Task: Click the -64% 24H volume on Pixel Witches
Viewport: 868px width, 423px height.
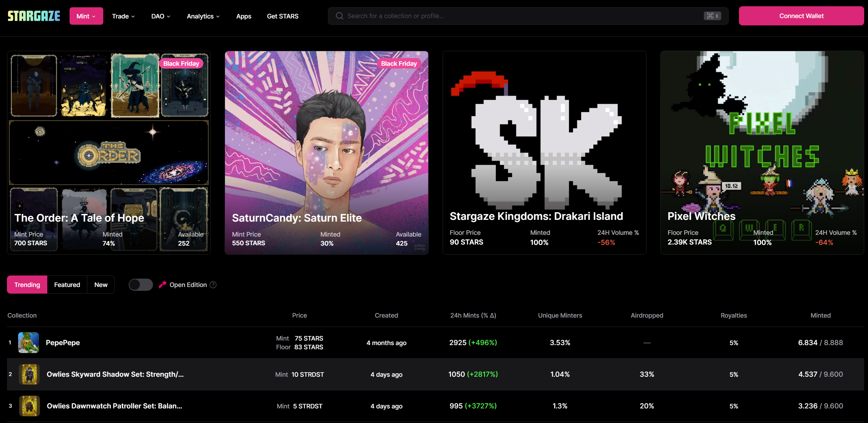Action: click(824, 242)
